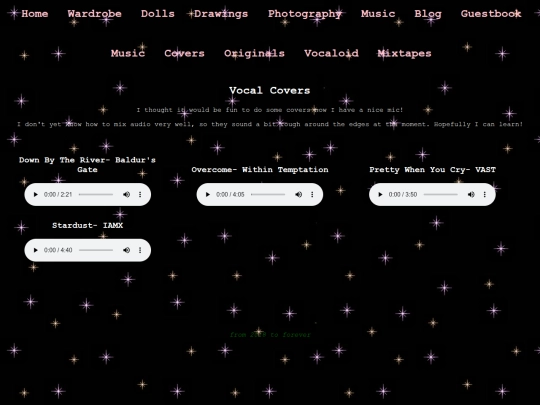
Task: Mute the Overcome audio player
Action: 299,195
